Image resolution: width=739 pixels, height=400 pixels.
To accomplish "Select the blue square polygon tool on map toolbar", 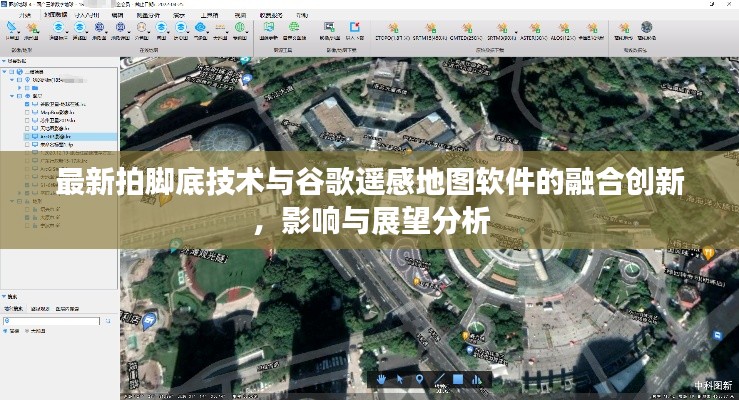I will pos(458,379).
